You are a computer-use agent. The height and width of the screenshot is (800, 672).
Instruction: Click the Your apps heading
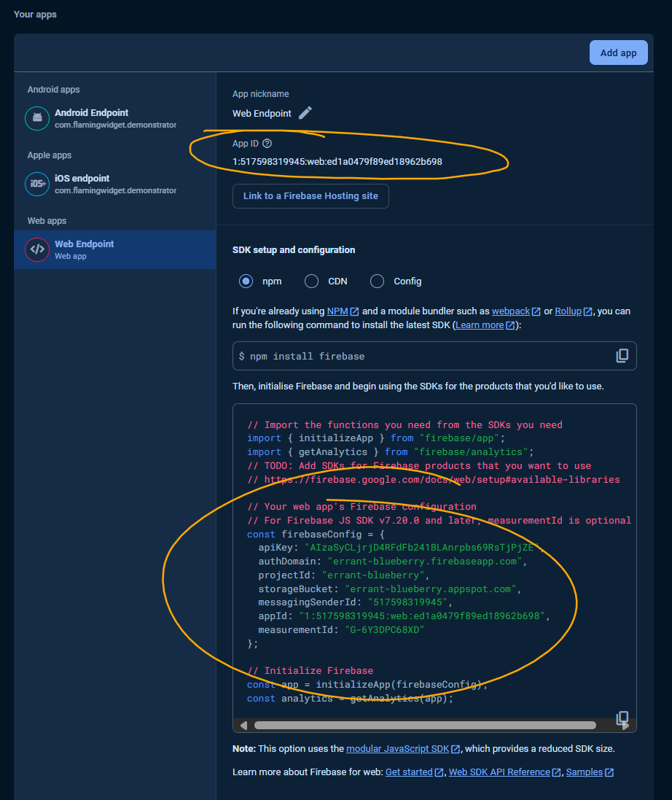click(x=35, y=15)
